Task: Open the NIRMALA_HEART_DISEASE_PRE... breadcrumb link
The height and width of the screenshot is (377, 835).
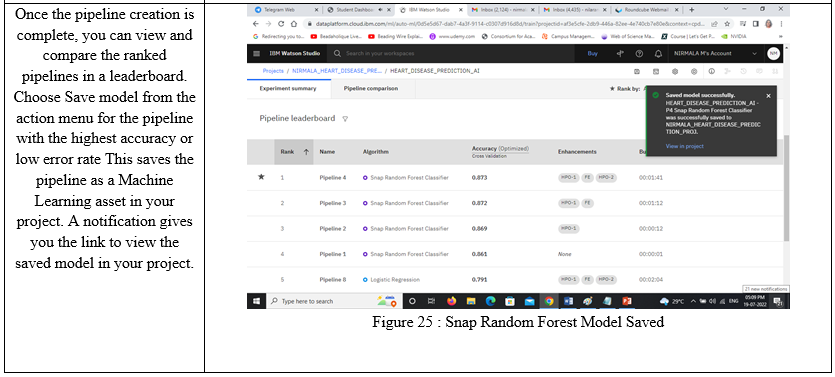Action: coord(337,71)
